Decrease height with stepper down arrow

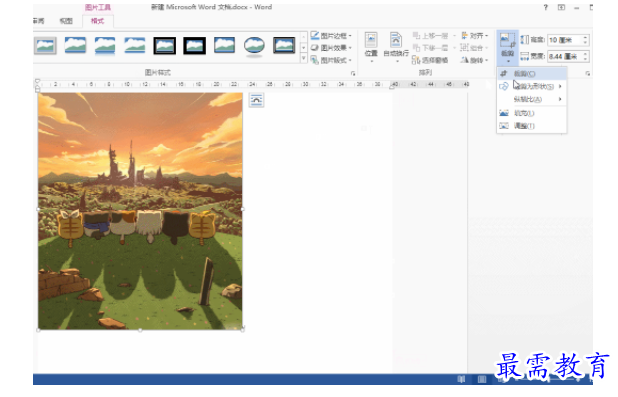click(x=585, y=42)
